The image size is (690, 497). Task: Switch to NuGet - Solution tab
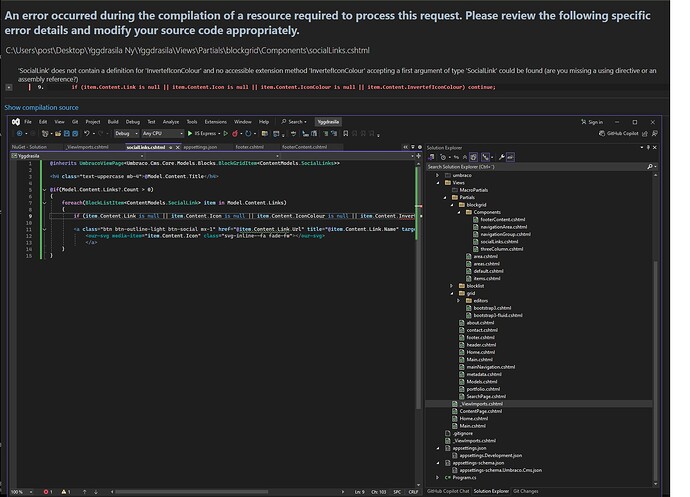tap(29, 147)
